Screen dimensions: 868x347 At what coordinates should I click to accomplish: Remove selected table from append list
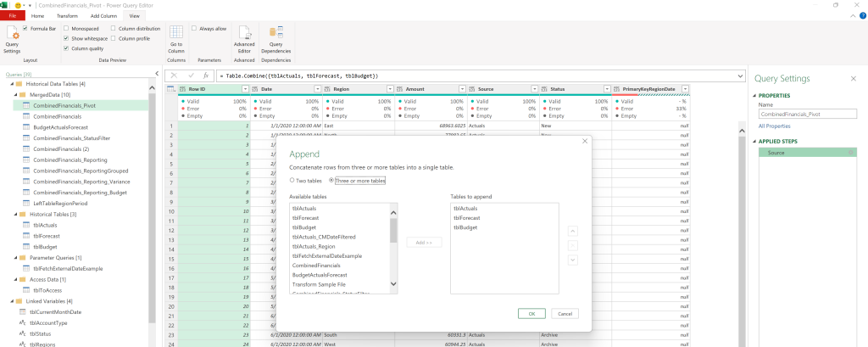pos(573,245)
